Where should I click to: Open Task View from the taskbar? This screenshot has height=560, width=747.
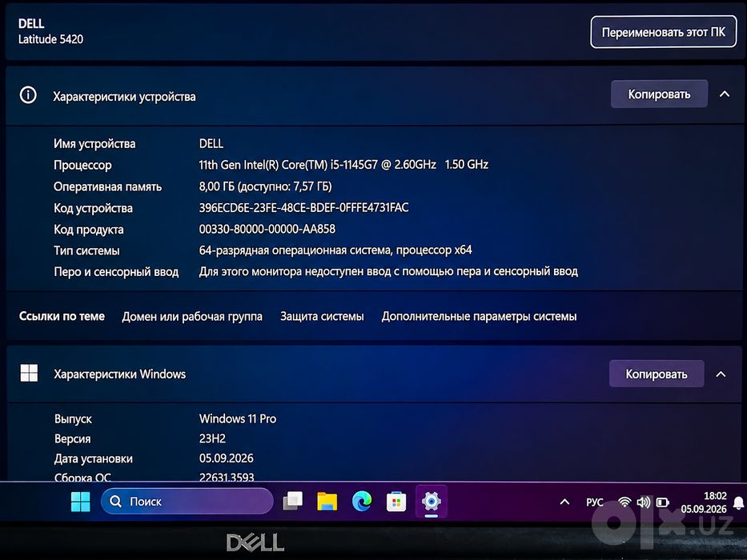pos(292,501)
